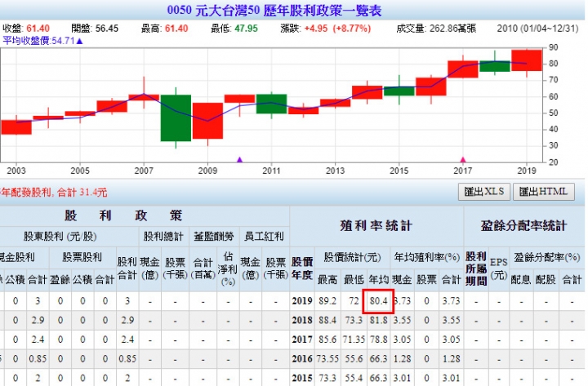
Task: Click the 2015 year cell in table
Action: point(302,378)
